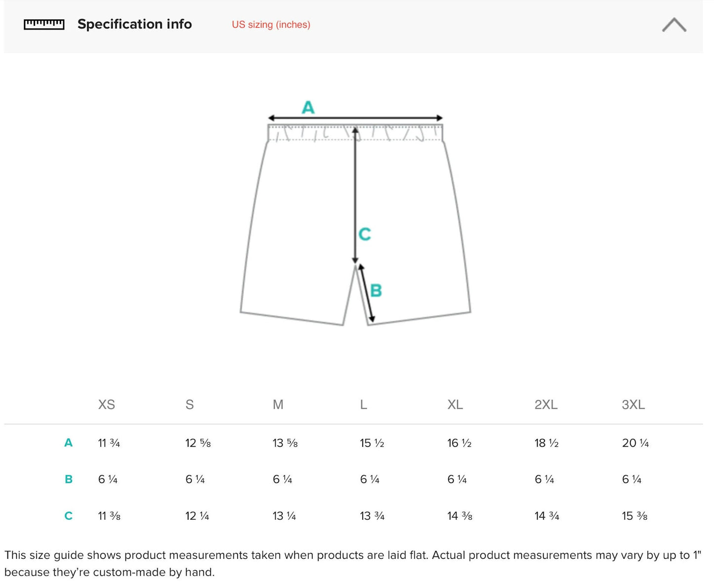Select the M size column header

(278, 405)
